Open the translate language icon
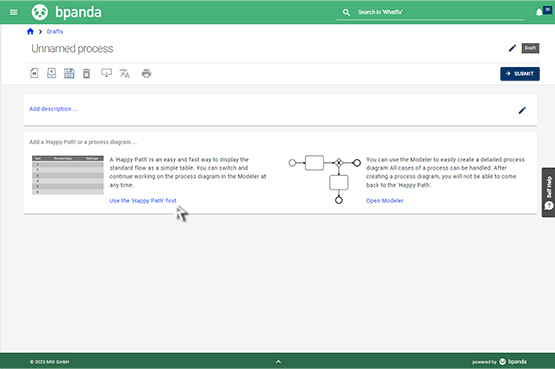Screen dimensions: 555x369 pyautogui.click(x=125, y=73)
